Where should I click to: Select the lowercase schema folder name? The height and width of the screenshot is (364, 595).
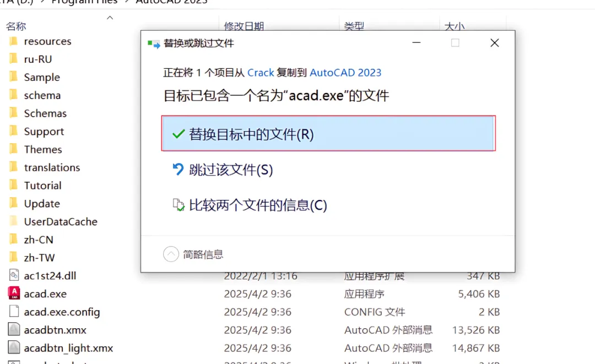click(42, 95)
